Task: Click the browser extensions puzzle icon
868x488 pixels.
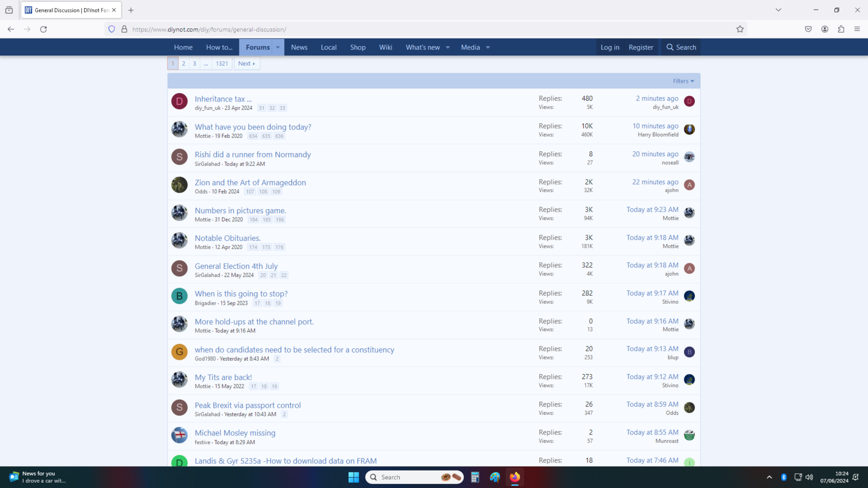Action: tap(841, 29)
